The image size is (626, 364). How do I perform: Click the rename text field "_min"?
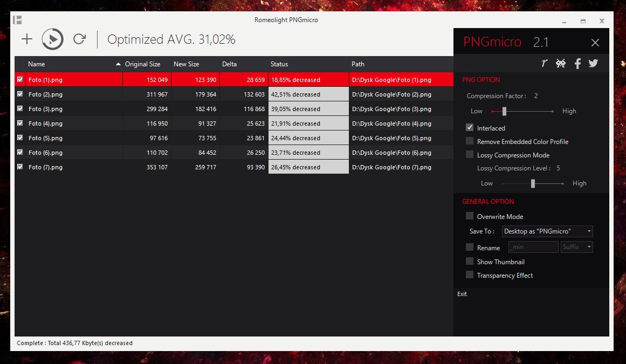coord(533,247)
